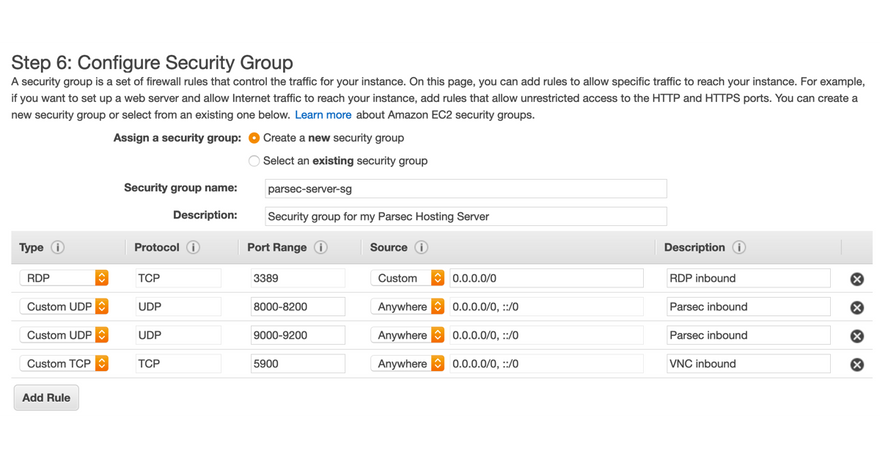Click info icon beside Protocol header

coord(193,248)
